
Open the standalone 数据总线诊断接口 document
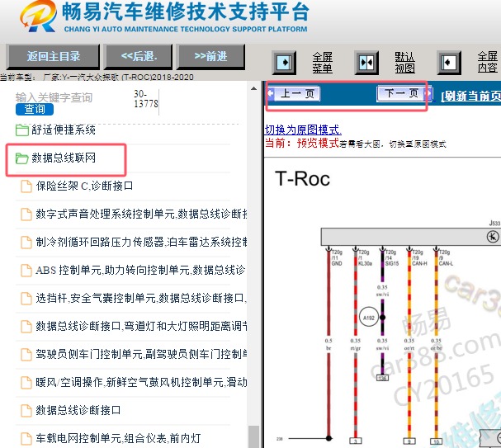click(71, 410)
